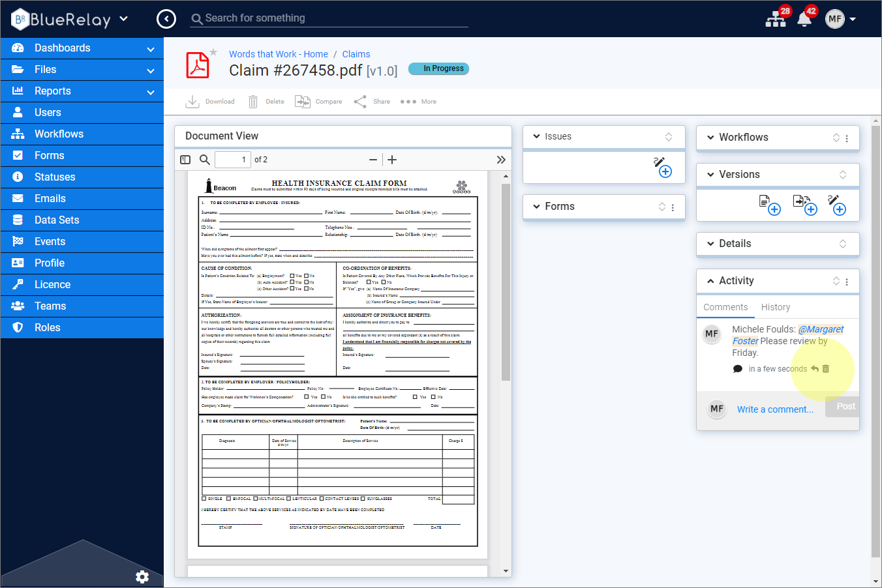The width and height of the screenshot is (882, 588).
Task: Click the @Margaret Foster mention
Action: point(788,335)
